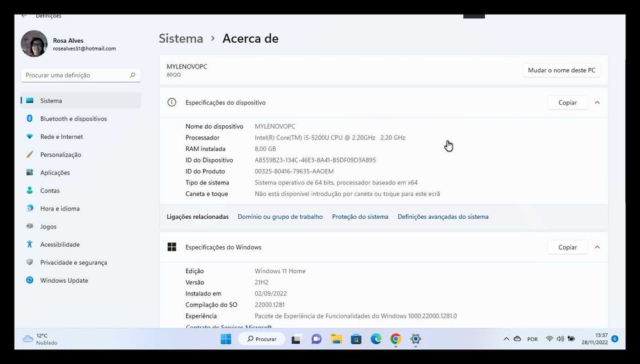Click the Wi-Fi icon in the system tray
This screenshot has width=640, height=364.
[x=549, y=338]
